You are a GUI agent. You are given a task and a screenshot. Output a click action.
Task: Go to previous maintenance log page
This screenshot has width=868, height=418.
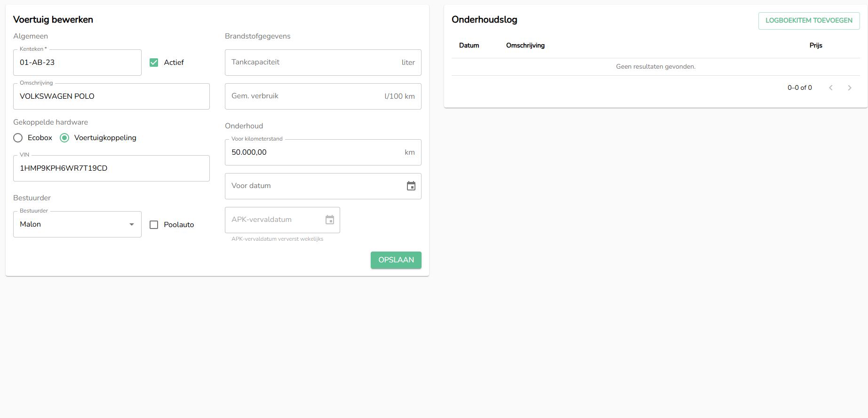[830, 88]
